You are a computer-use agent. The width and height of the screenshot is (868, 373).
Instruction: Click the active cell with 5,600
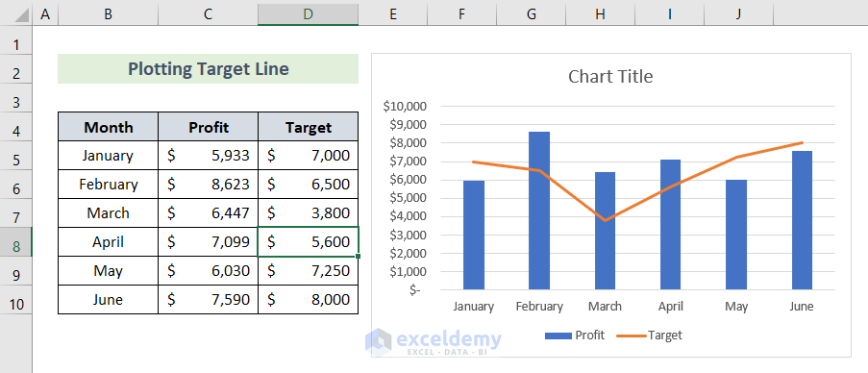pos(309,242)
